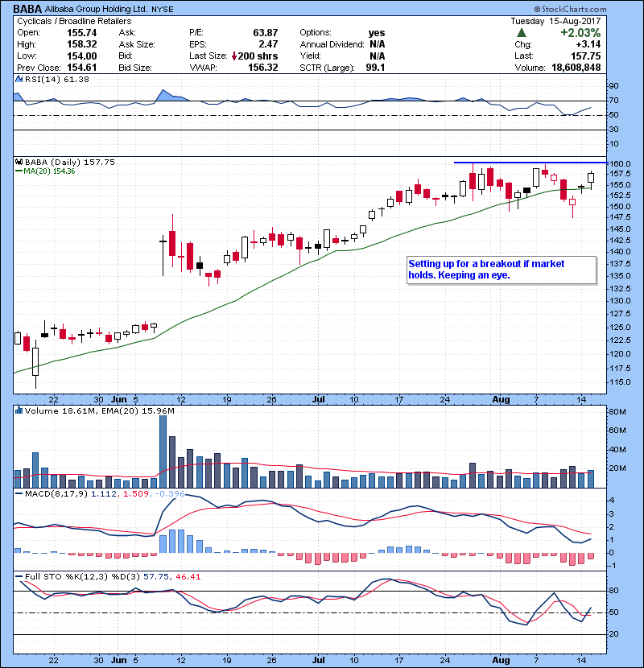Viewport: 644px width, 668px height.
Task: Click the MACD(8,17,9) indicator label
Action: pyautogui.click(x=56, y=494)
